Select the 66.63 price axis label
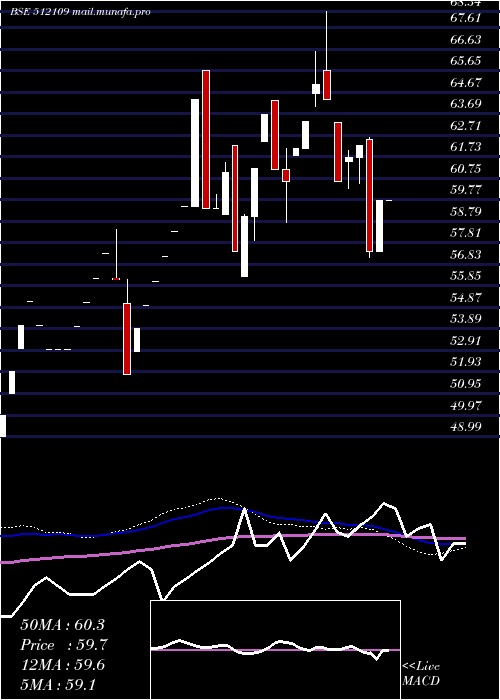The height and width of the screenshot is (700, 500). point(466,40)
